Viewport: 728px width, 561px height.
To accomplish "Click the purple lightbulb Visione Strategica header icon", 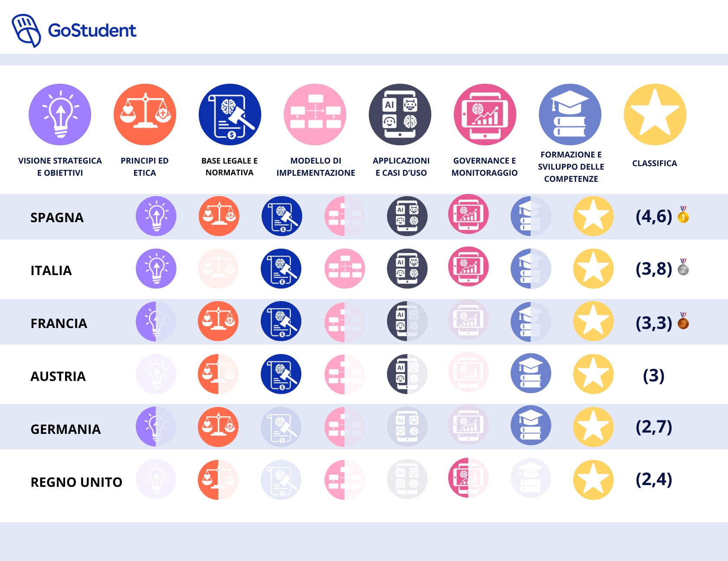I will tap(60, 115).
